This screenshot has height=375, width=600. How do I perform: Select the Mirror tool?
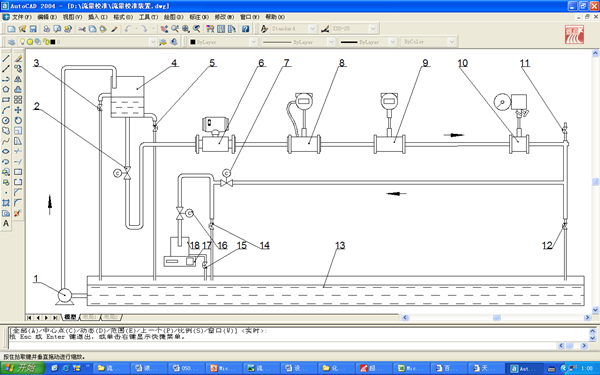pos(18,79)
